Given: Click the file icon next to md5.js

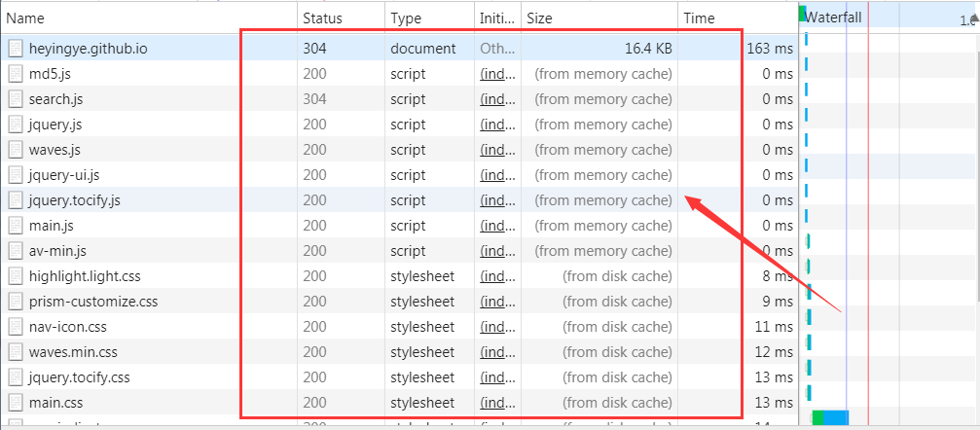Looking at the screenshot, I should pos(15,74).
